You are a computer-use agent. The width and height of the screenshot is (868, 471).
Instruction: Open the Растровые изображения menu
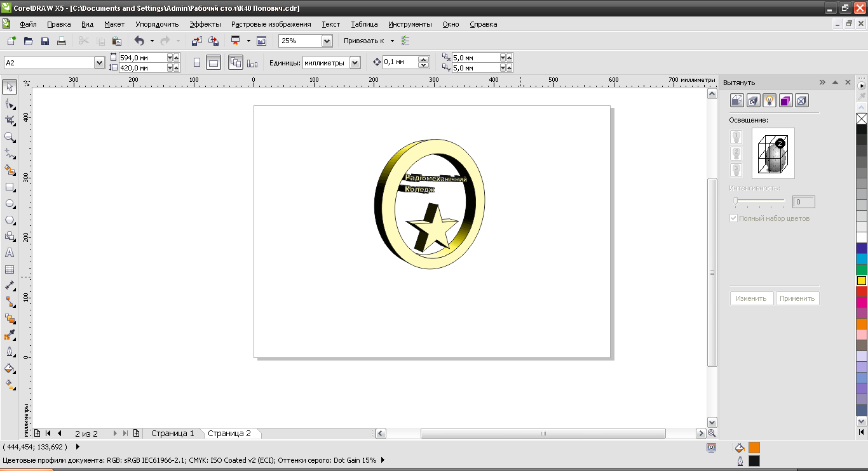(x=271, y=24)
